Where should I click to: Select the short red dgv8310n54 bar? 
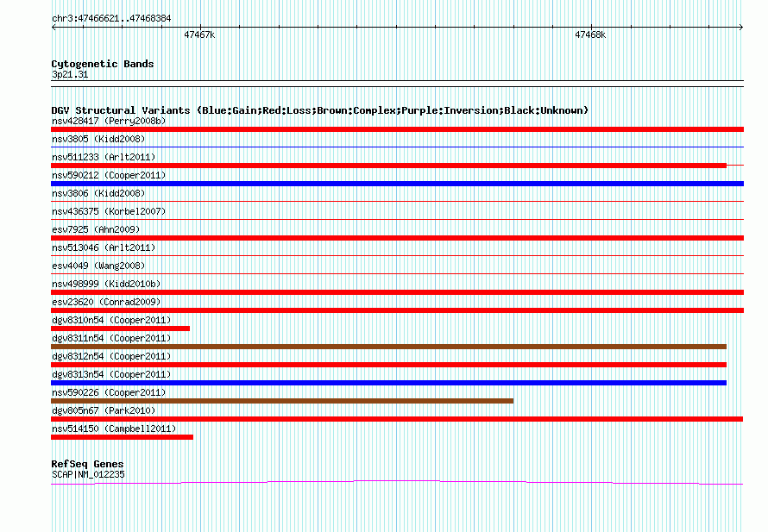click(120, 329)
